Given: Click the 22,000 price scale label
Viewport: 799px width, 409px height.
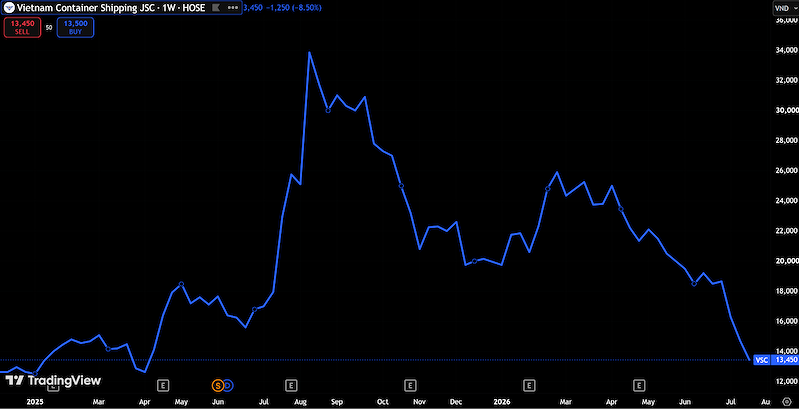Looking at the screenshot, I should pos(785,231).
